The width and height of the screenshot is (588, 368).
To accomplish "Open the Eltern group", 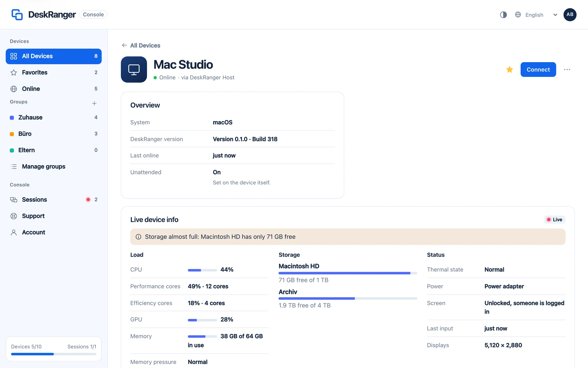I will click(54, 150).
